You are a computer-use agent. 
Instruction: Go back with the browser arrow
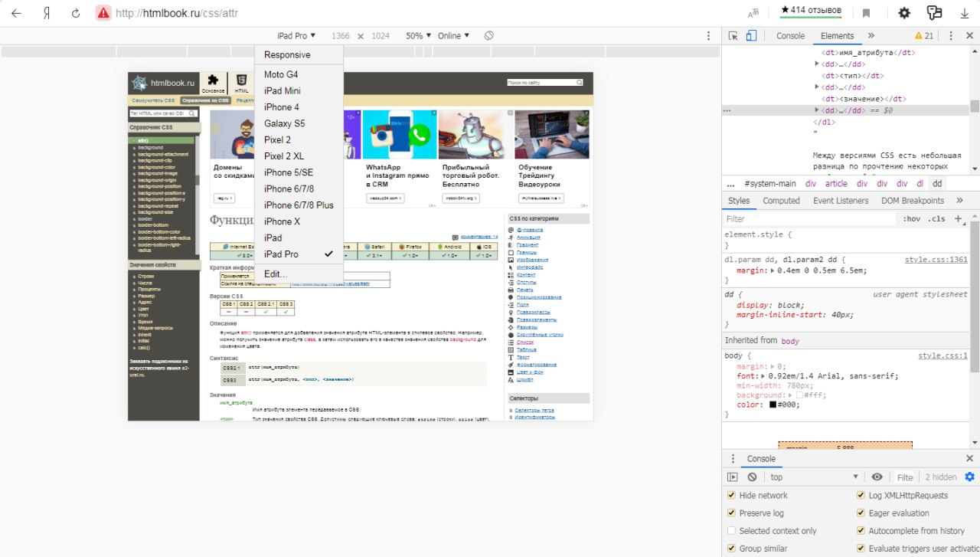16,13
